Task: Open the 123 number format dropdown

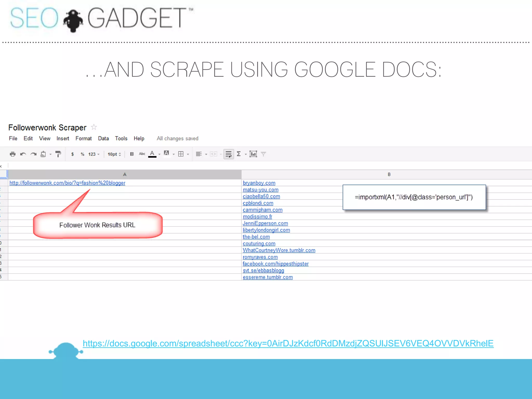Action: point(94,154)
